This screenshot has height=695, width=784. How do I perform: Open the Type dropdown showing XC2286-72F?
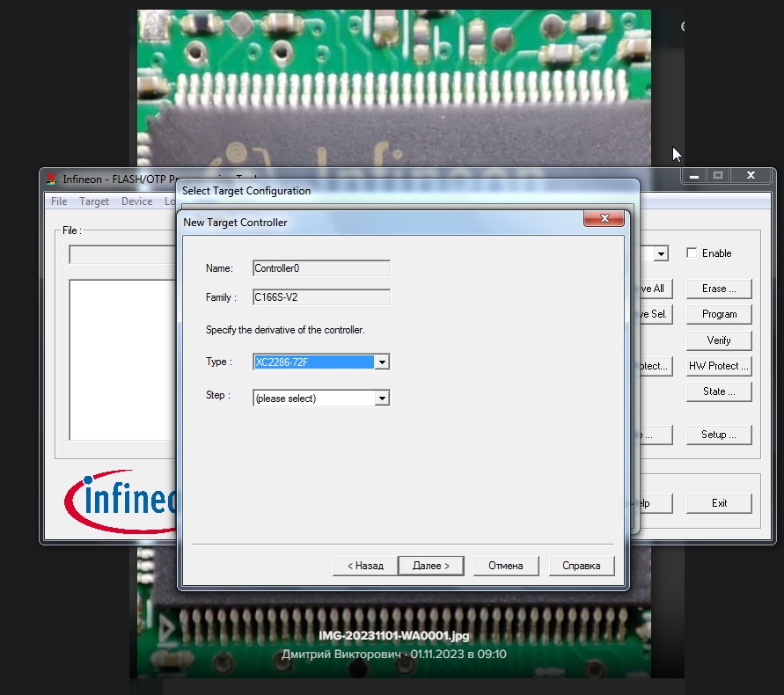click(x=382, y=362)
